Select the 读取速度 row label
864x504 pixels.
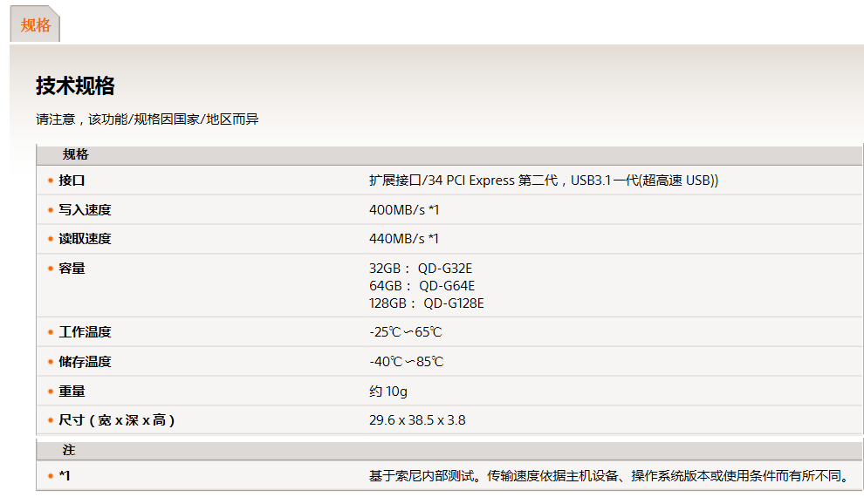point(85,239)
